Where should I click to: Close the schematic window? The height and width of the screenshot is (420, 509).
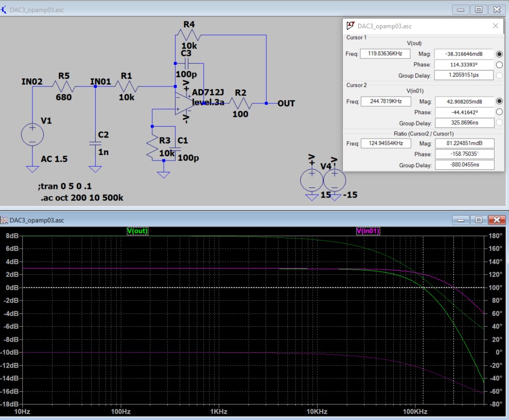[x=497, y=10]
